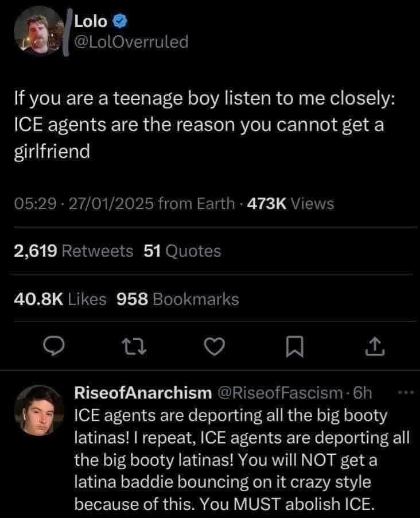420x518 pixels.
Task: View the 51 Quotes list
Action: pyautogui.click(x=182, y=251)
